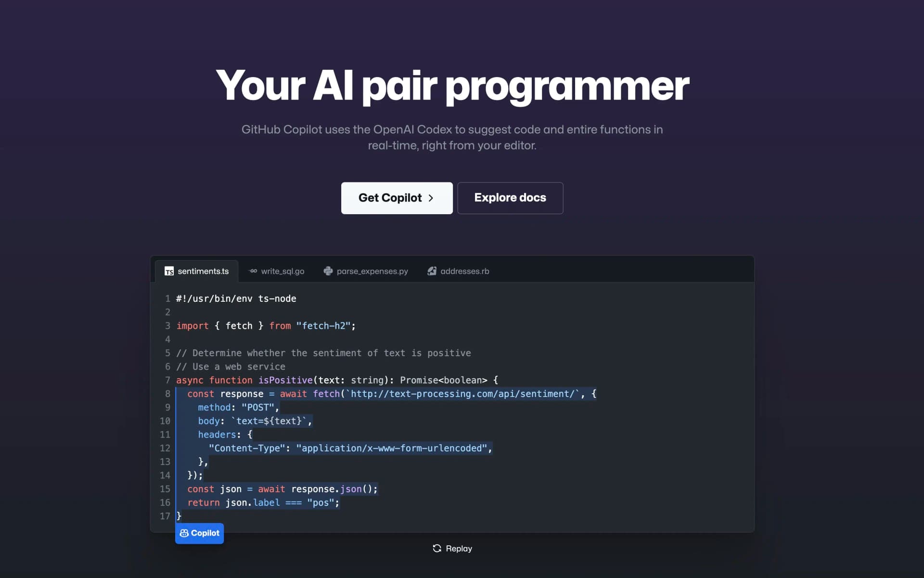This screenshot has width=924, height=578.
Task: Click the sentiment API URL in the code
Action: pyautogui.click(x=462, y=394)
